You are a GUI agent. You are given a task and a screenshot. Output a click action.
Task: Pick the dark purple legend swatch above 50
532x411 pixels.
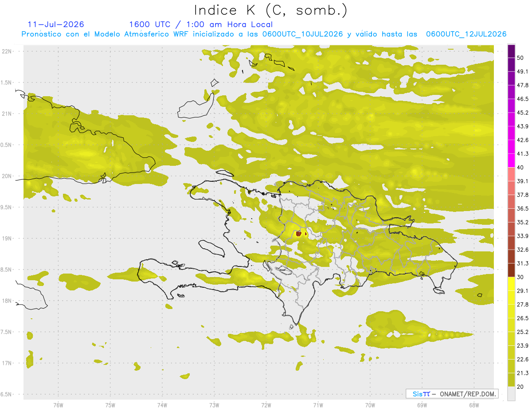pyautogui.click(x=511, y=51)
